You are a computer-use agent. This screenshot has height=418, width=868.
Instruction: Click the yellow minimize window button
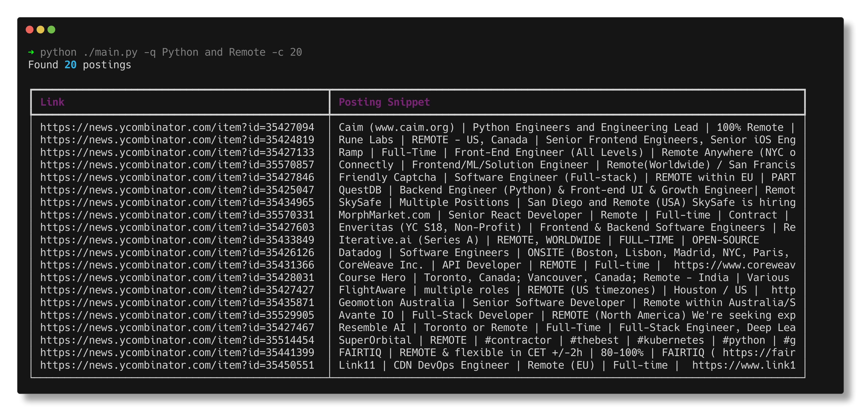[40, 30]
